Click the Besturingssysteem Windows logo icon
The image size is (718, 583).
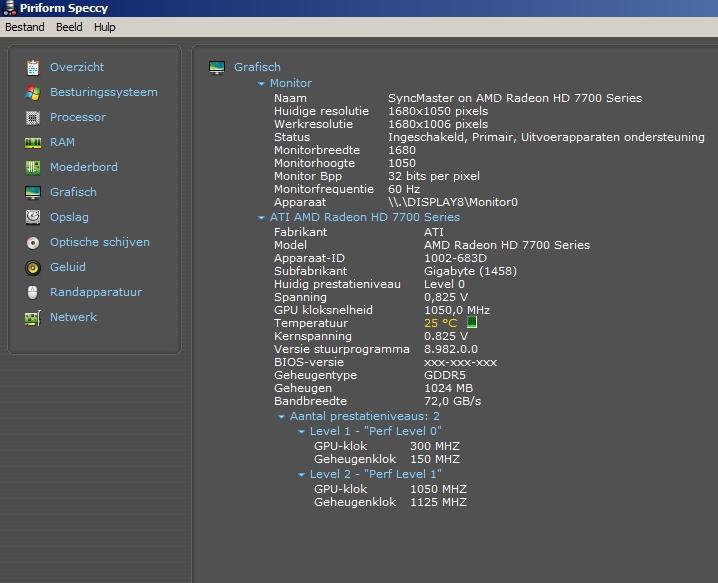pos(33,92)
